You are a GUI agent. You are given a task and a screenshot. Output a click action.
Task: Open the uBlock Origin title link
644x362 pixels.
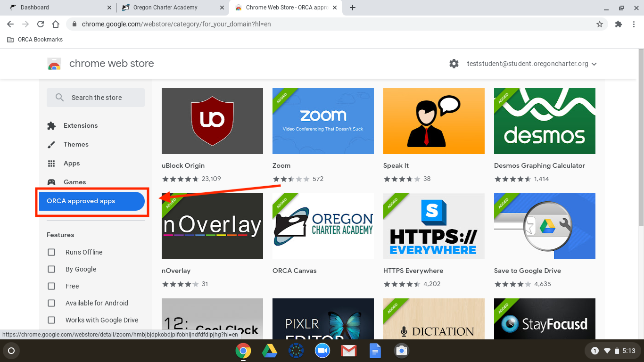[183, 165]
